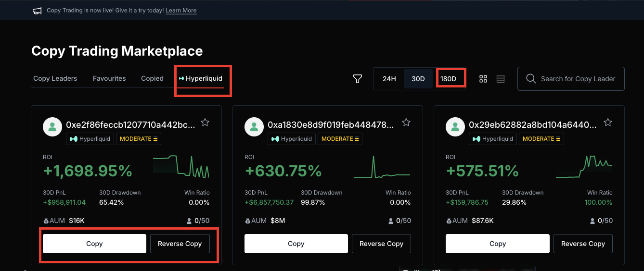
Task: Click Copy for trader 0xa1830e8d9f
Action: [296, 244]
